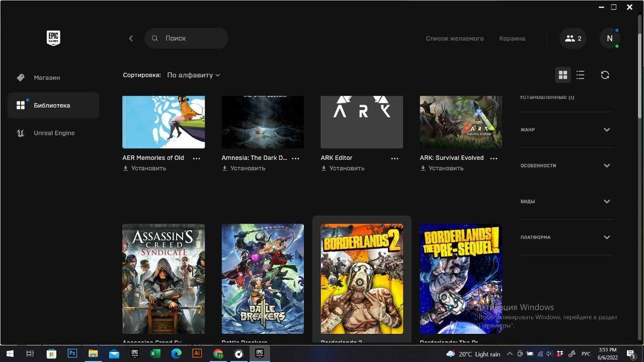Open the Библиотека library section
This screenshot has height=362, width=644.
pos(53,105)
